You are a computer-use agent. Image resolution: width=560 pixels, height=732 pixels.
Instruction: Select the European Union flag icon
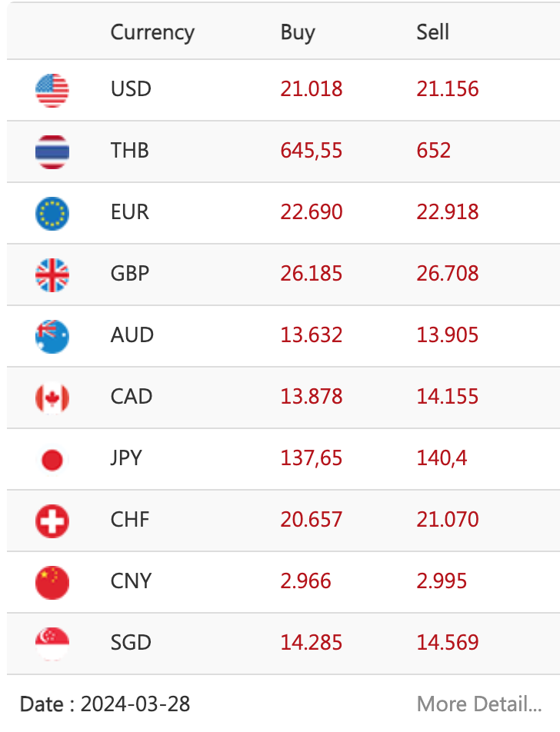click(x=52, y=213)
